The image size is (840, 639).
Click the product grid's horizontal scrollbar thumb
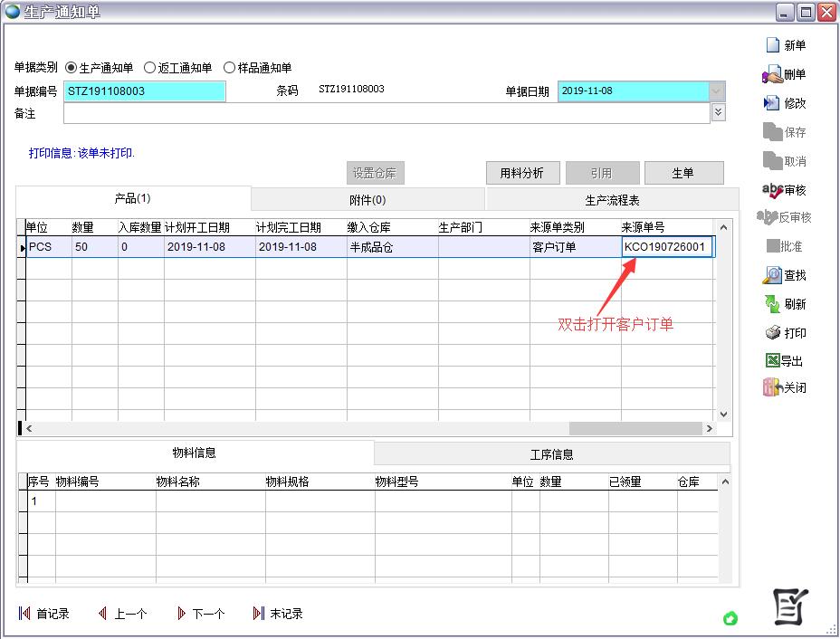point(635,428)
